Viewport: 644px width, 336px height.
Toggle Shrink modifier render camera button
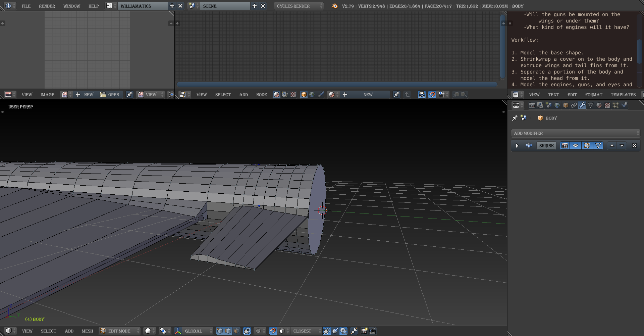[565, 146]
